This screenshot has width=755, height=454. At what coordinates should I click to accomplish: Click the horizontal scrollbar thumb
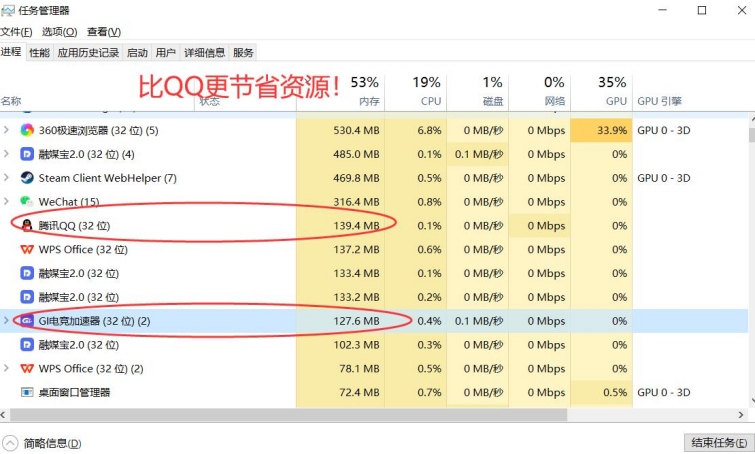[x=288, y=415]
